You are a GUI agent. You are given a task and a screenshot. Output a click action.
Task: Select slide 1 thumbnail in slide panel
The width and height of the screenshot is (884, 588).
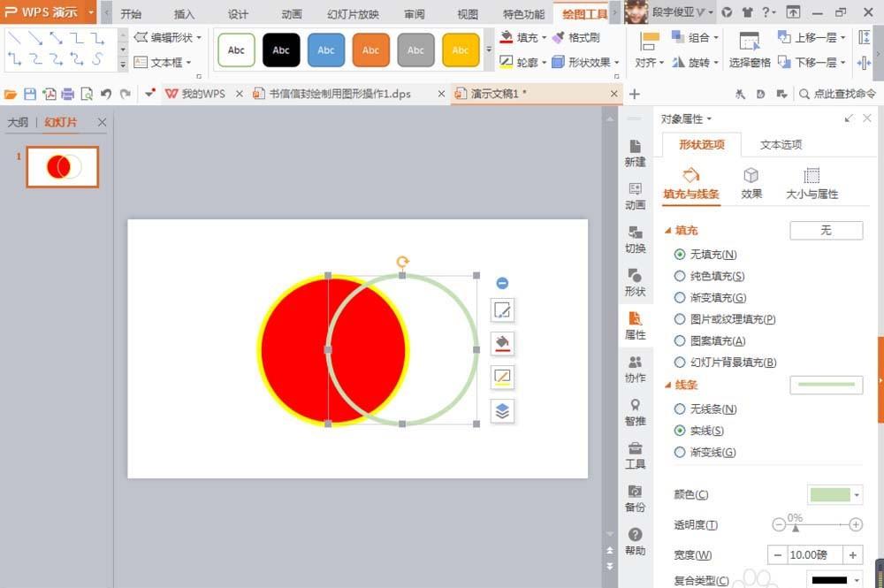coord(62,166)
